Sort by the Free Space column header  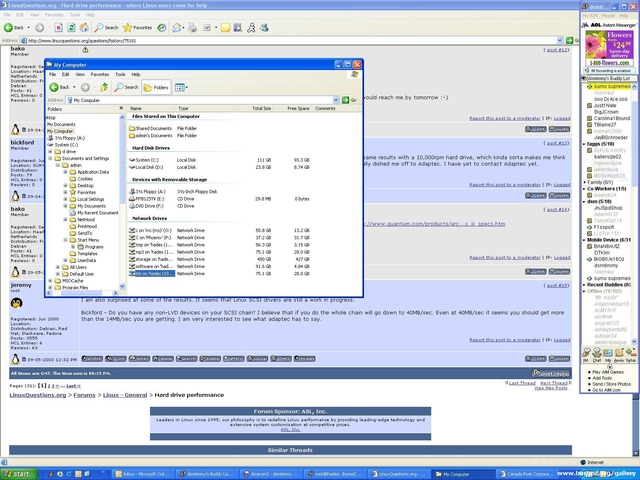click(x=292, y=108)
